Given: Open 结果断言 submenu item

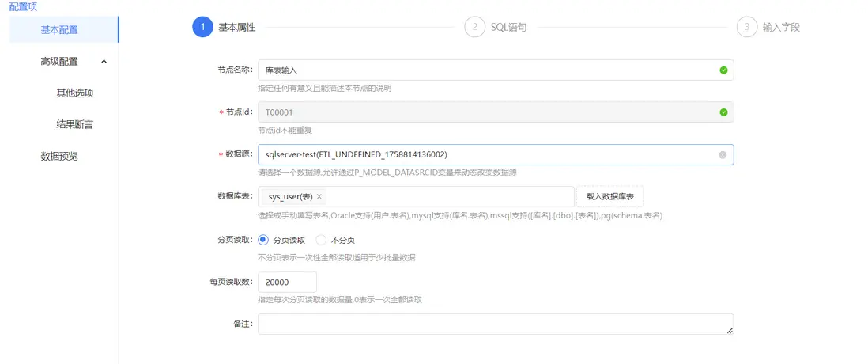Looking at the screenshot, I should (75, 125).
